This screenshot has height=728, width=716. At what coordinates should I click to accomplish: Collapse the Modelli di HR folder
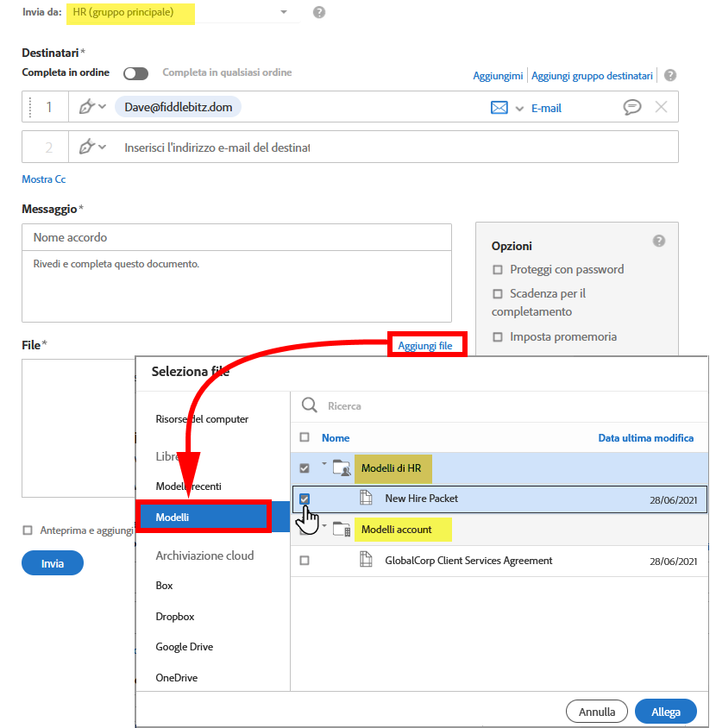coord(325,464)
